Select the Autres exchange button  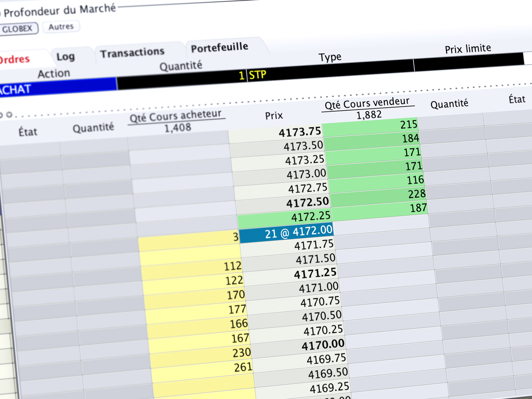[61, 27]
